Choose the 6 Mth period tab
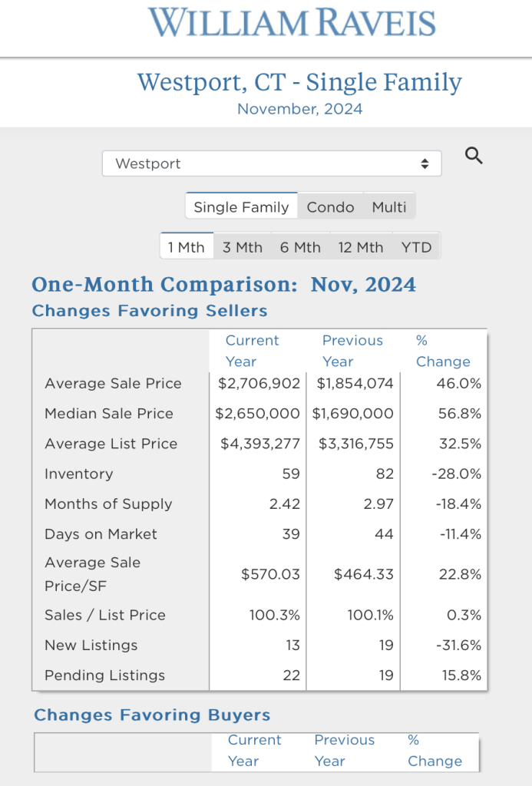The image size is (532, 786). pyautogui.click(x=300, y=247)
